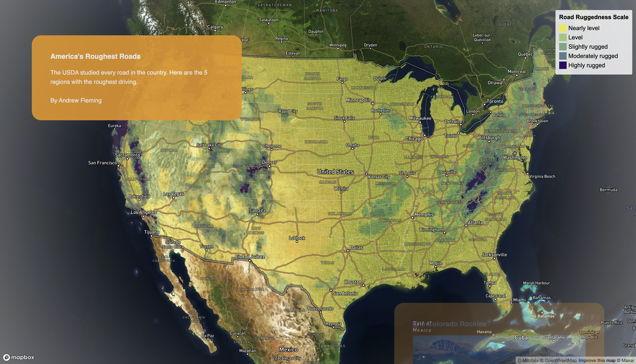Click the Virginia Beach city label
636x364 pixels.
pyautogui.click(x=542, y=176)
